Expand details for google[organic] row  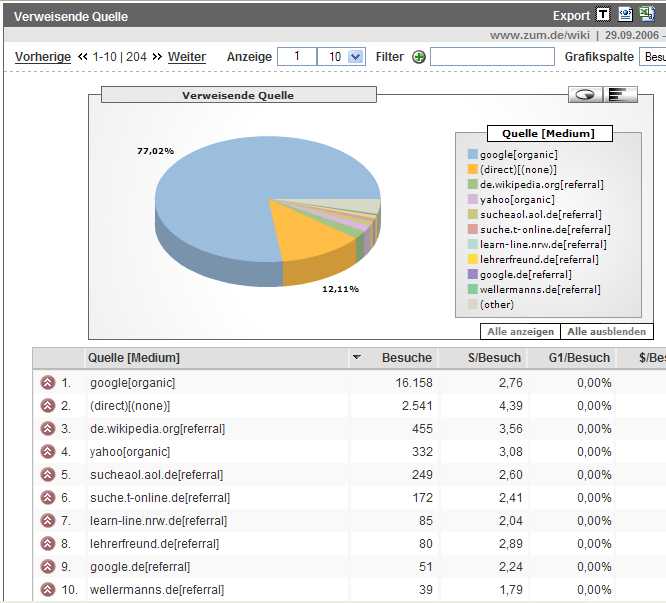pos(46,382)
